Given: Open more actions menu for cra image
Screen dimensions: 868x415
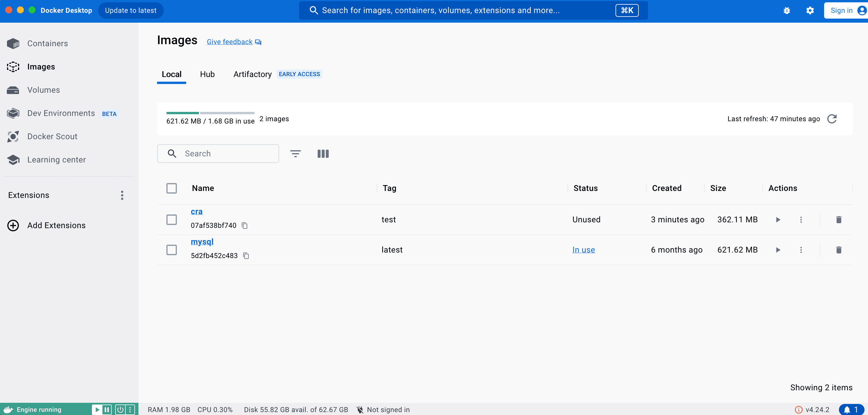Looking at the screenshot, I should (801, 219).
